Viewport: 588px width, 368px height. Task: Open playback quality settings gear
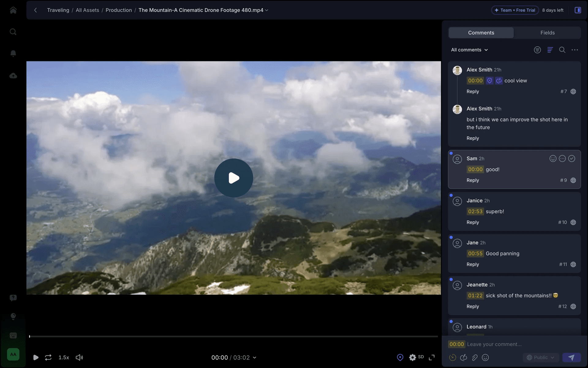coord(413,358)
